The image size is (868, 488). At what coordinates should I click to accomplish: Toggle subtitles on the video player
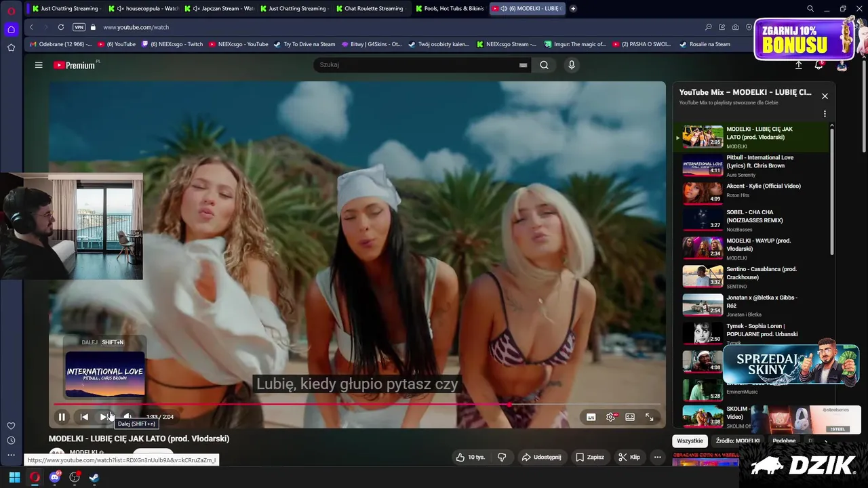click(591, 417)
